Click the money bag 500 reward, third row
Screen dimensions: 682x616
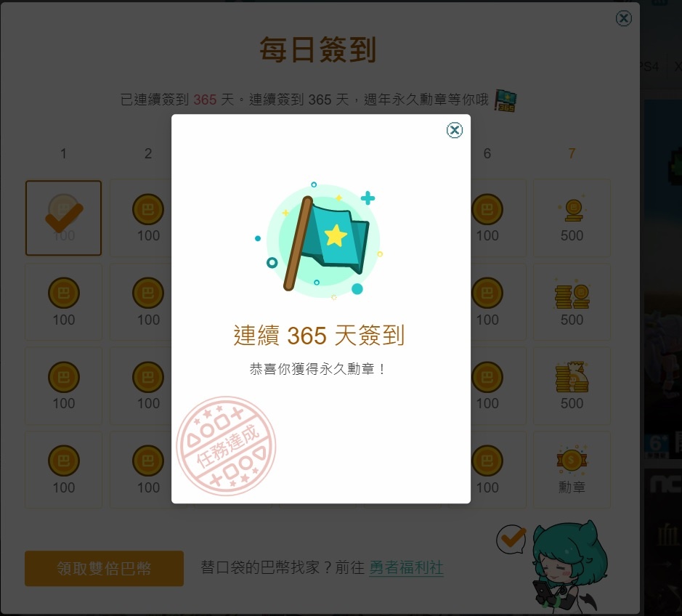point(572,386)
